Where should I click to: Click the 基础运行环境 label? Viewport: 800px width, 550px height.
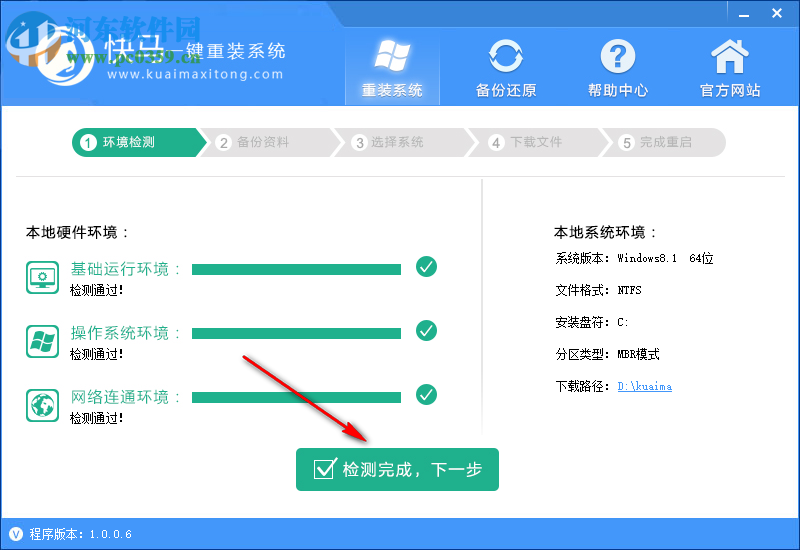pos(124,269)
